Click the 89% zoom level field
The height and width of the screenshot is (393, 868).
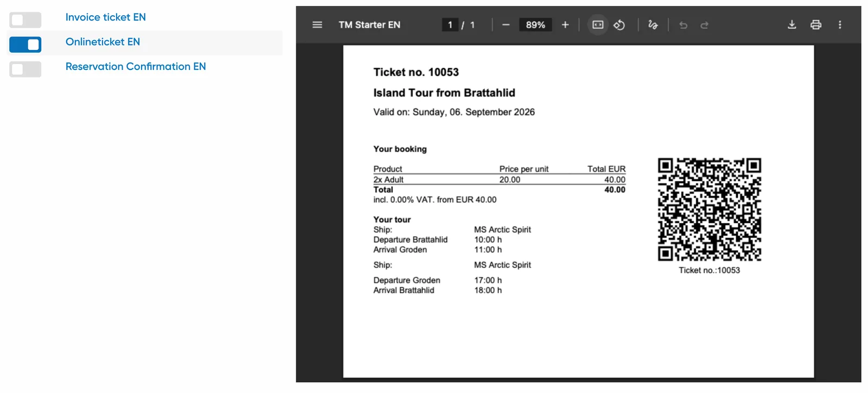pyautogui.click(x=535, y=25)
